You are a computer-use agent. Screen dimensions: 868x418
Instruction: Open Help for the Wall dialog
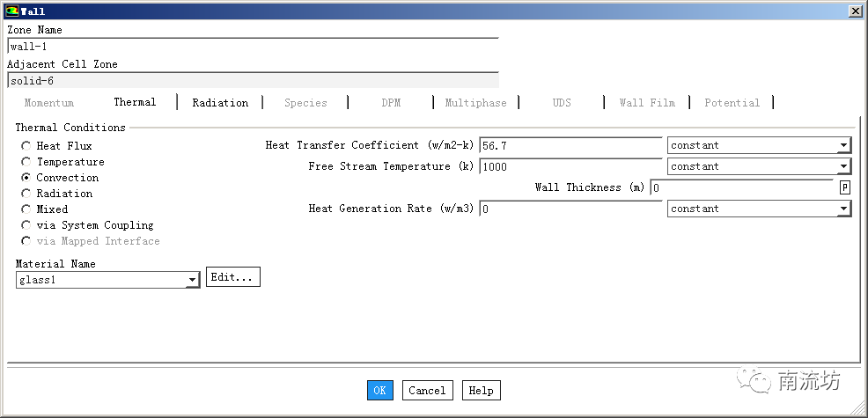[x=481, y=390]
